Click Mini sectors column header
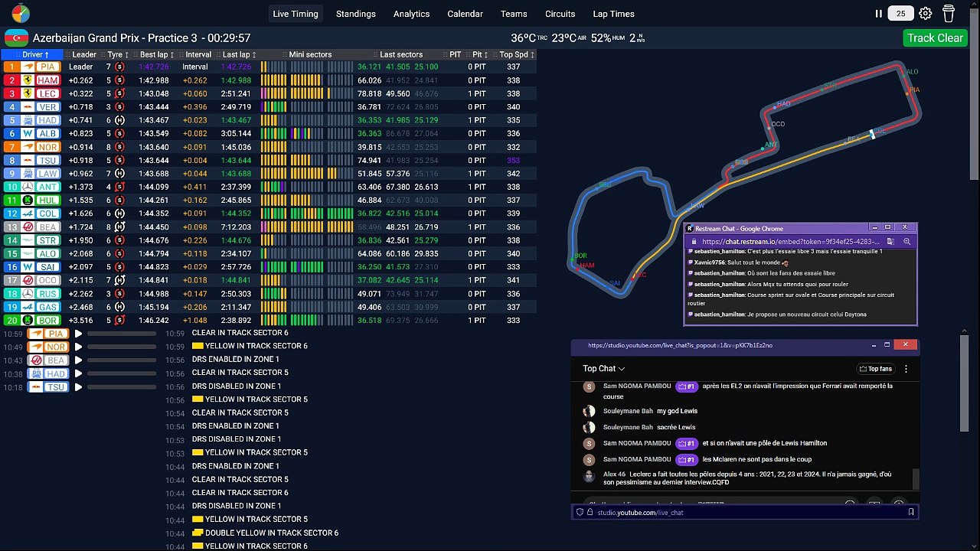The image size is (980, 551). coord(310,54)
